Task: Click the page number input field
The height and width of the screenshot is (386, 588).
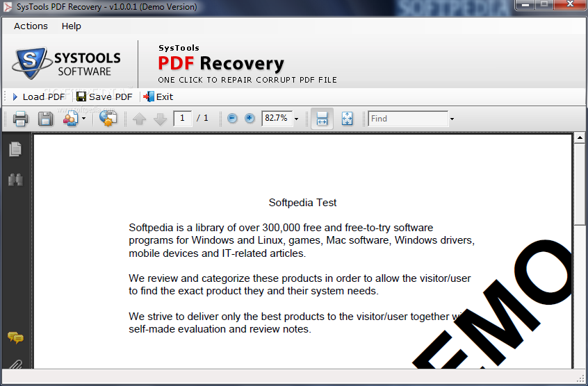Action: (183, 119)
